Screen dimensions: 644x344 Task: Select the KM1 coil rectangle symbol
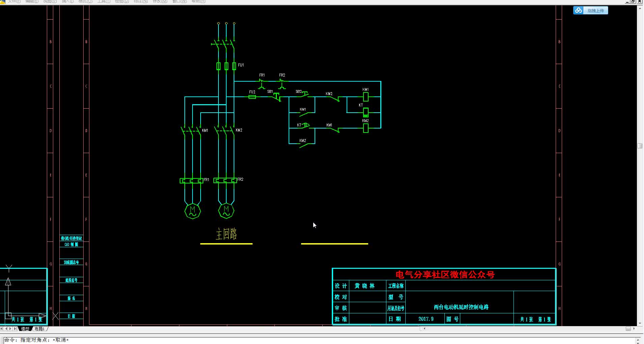click(365, 97)
